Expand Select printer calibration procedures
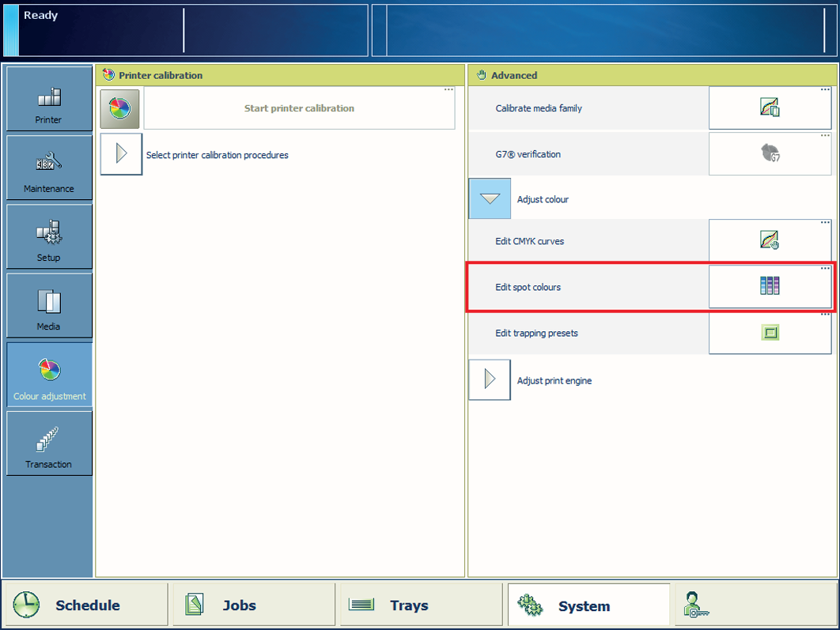840x630 pixels. click(121, 154)
